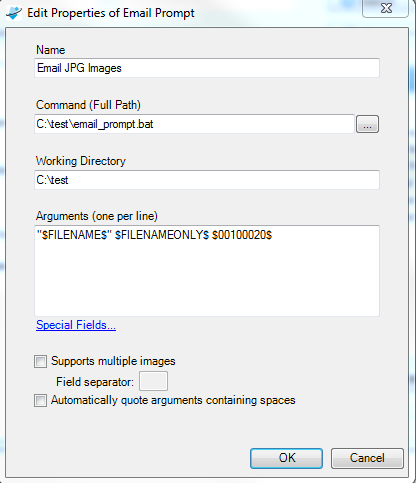
Task: Enable the Supports multiple images checkbox
Action: [40, 361]
